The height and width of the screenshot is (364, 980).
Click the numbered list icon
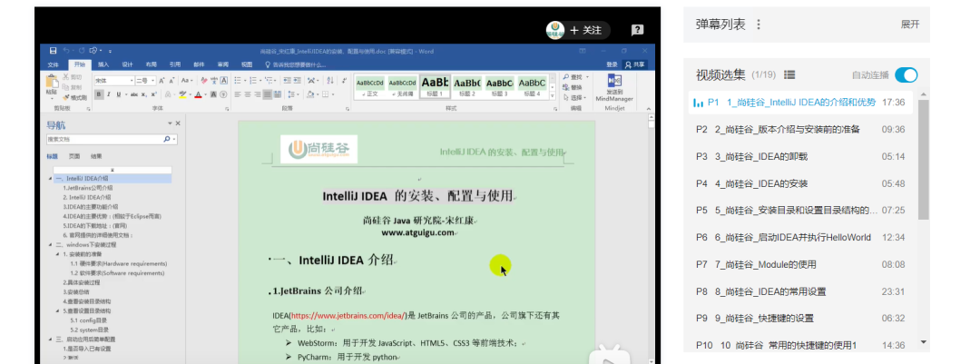pos(252,81)
